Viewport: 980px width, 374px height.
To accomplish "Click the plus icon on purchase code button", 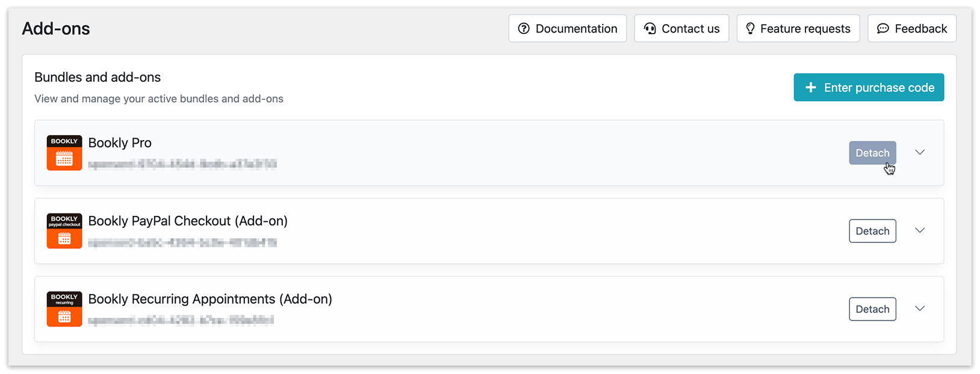I will (x=811, y=87).
